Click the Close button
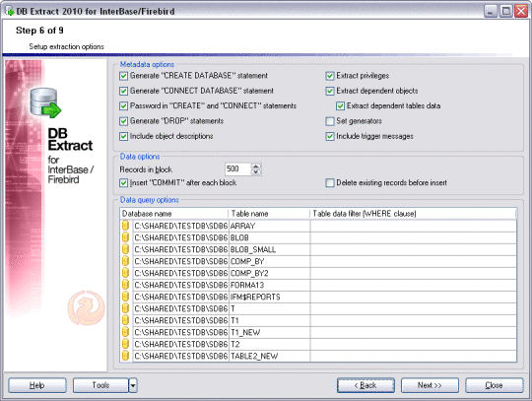 (494, 385)
